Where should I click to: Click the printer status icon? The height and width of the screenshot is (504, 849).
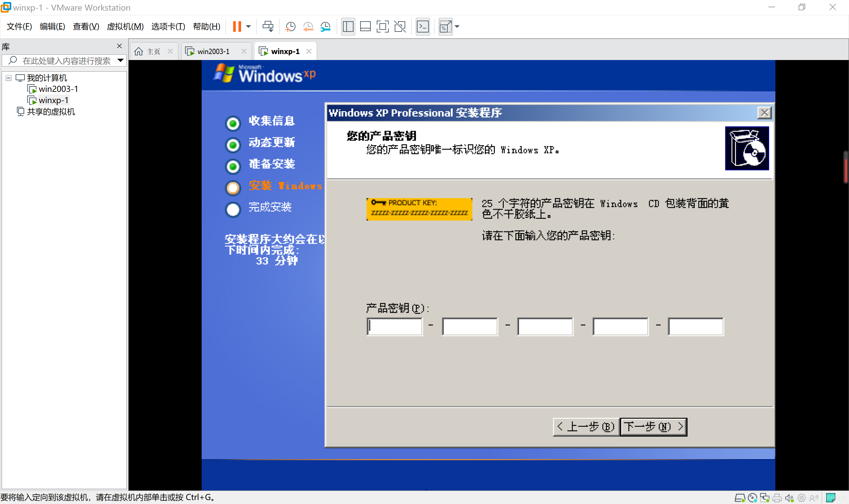tap(777, 498)
